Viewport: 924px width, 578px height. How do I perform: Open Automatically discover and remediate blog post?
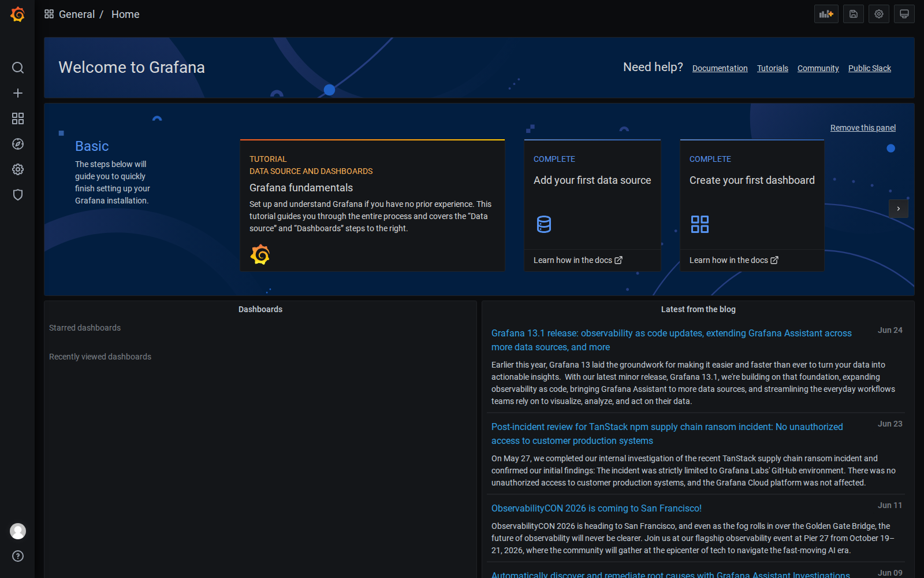point(670,575)
